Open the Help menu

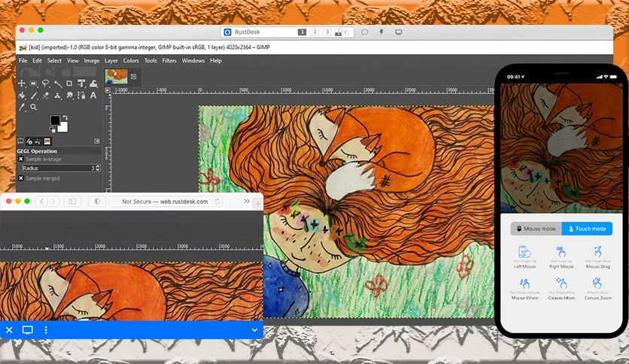216,60
